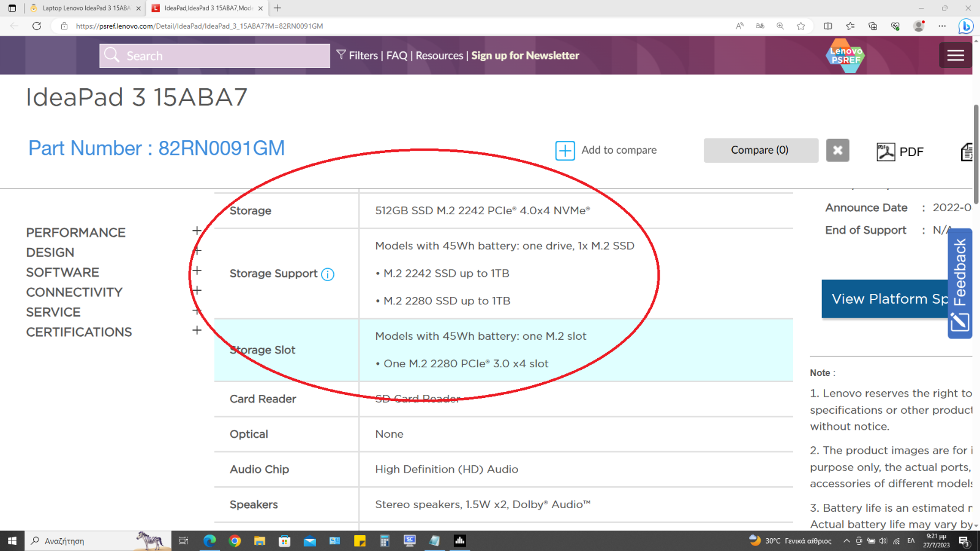Close the active IdeaPad PSREF tab
Viewport: 980px width, 551px height.
pos(260,8)
